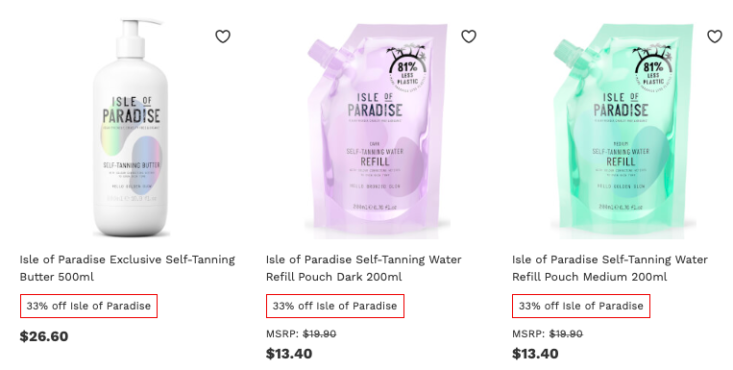Click 81% less plastic badge on purple pouch
The width and height of the screenshot is (733, 370).
tap(407, 68)
